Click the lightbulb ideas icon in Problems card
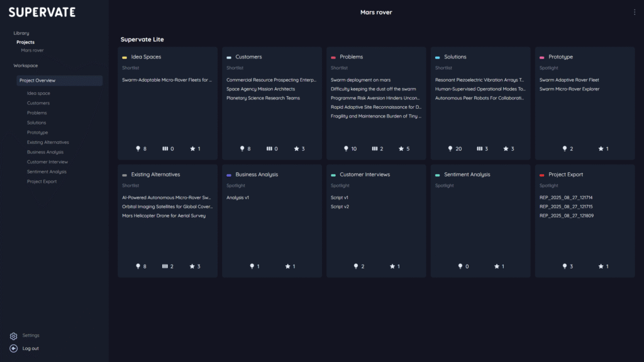644x362 pixels. [x=346, y=149]
